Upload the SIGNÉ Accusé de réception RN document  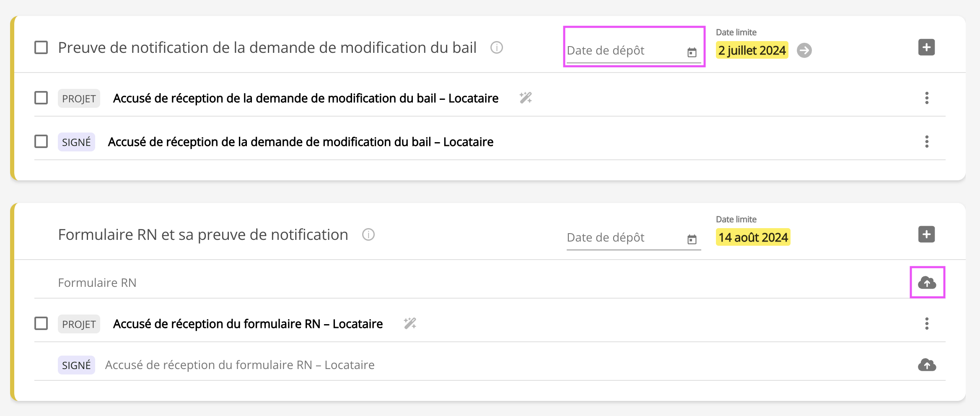[927, 365]
